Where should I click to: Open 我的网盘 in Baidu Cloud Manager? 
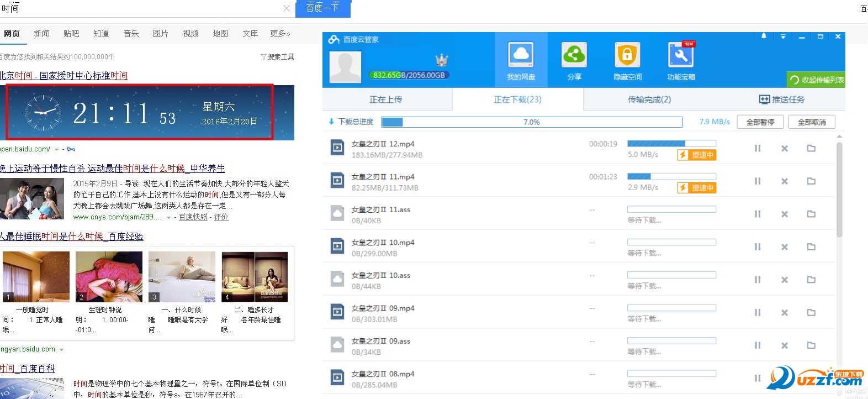521,60
